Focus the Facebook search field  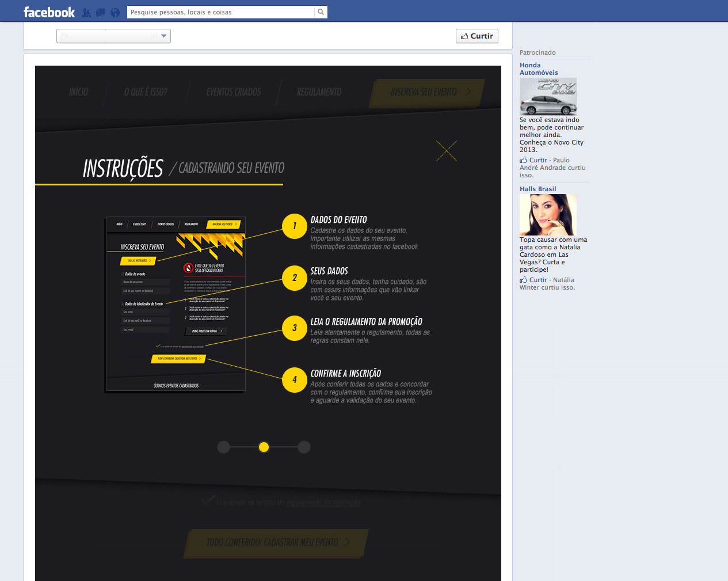click(221, 12)
